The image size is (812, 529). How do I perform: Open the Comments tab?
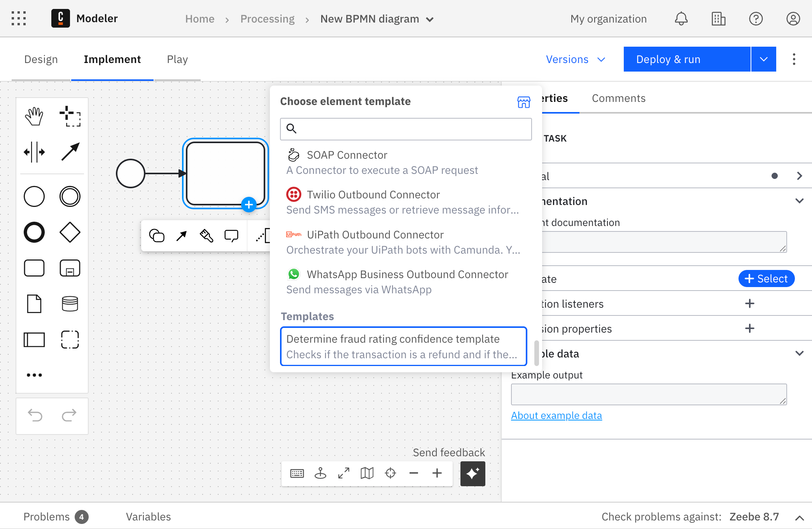tap(619, 98)
